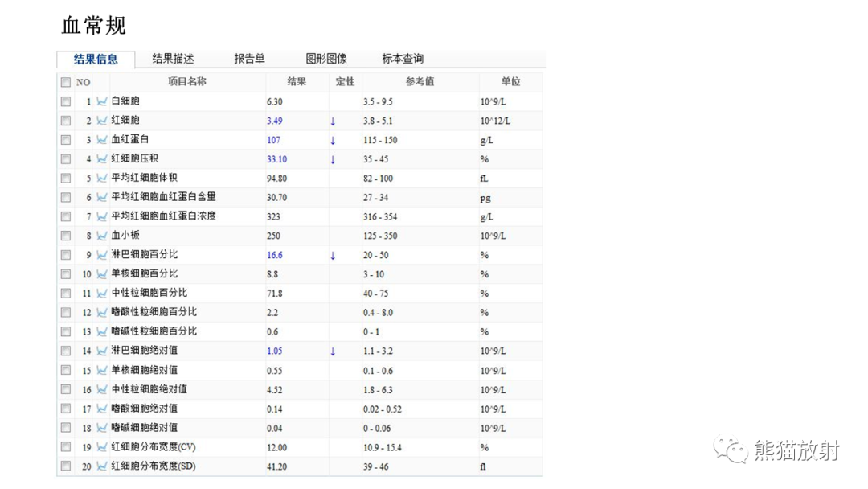Check the box for row 3 血红蛋白
This screenshot has width=868, height=489.
(x=66, y=140)
